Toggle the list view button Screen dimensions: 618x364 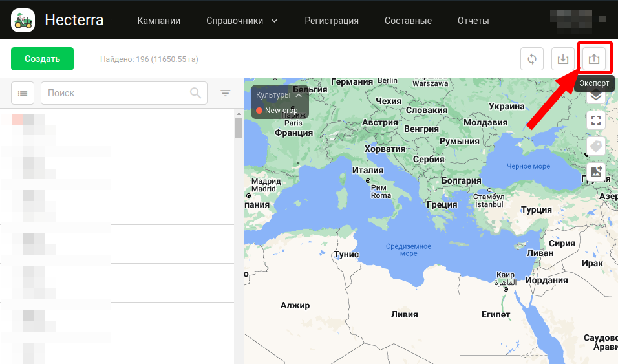pyautogui.click(x=23, y=93)
